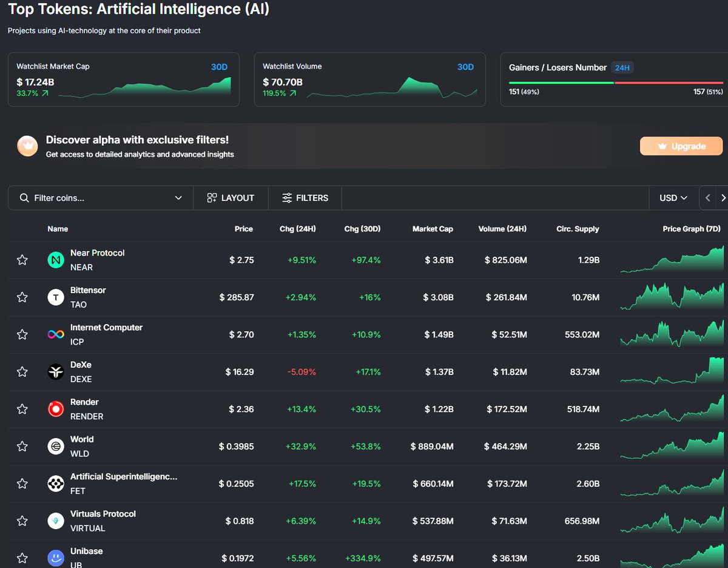Go to next columns arrow

pos(722,198)
